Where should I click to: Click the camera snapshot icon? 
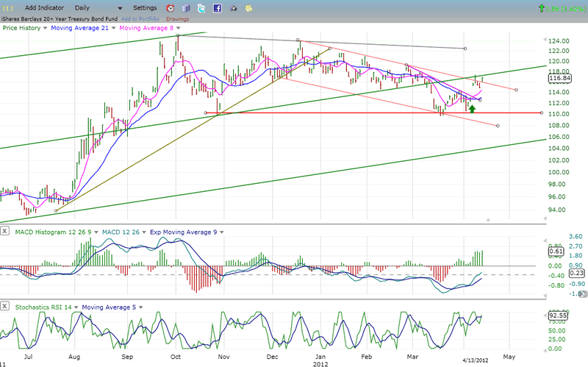[x=234, y=8]
